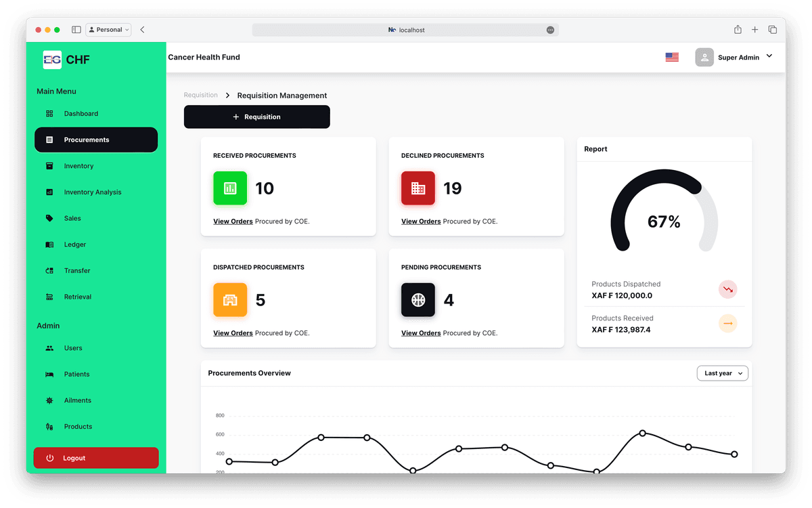The height and width of the screenshot is (508, 812).
Task: Click the add Requisition button
Action: tap(257, 117)
